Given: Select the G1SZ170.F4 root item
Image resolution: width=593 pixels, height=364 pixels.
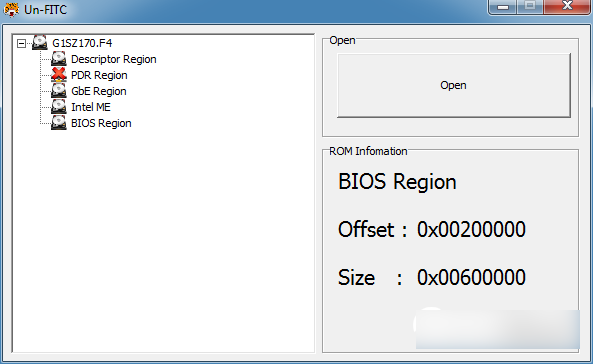Looking at the screenshot, I should 82,43.
